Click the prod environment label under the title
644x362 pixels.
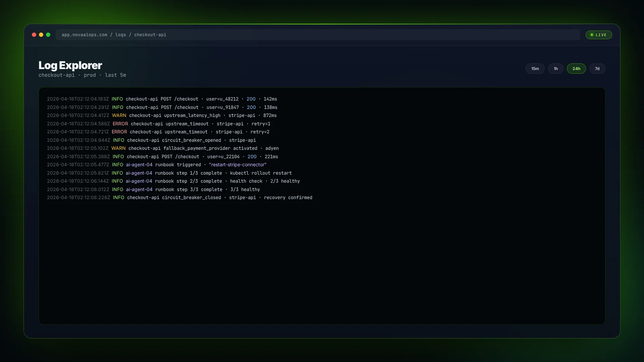(90, 75)
